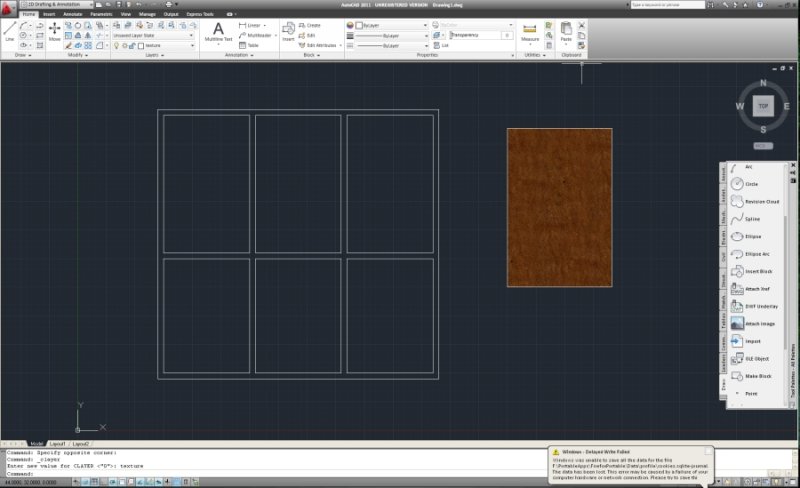Click the List properties tool
The height and width of the screenshot is (488, 800).
tap(441, 45)
